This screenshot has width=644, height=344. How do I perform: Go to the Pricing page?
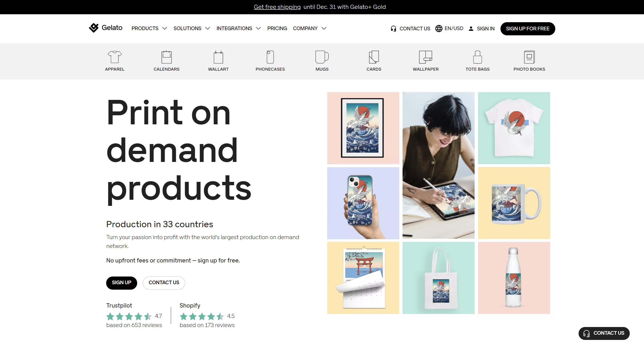[277, 28]
